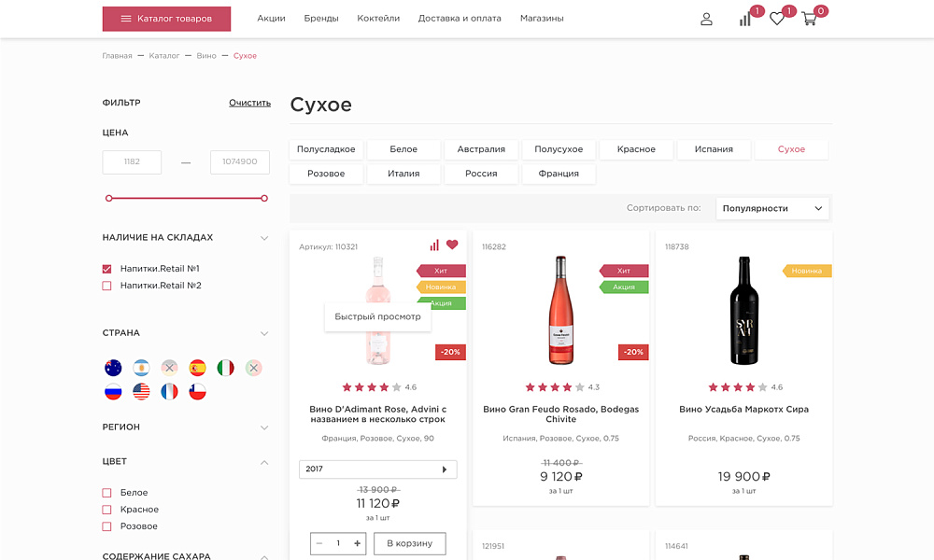Click the green Акция badge on Gran Feudo card

[624, 287]
